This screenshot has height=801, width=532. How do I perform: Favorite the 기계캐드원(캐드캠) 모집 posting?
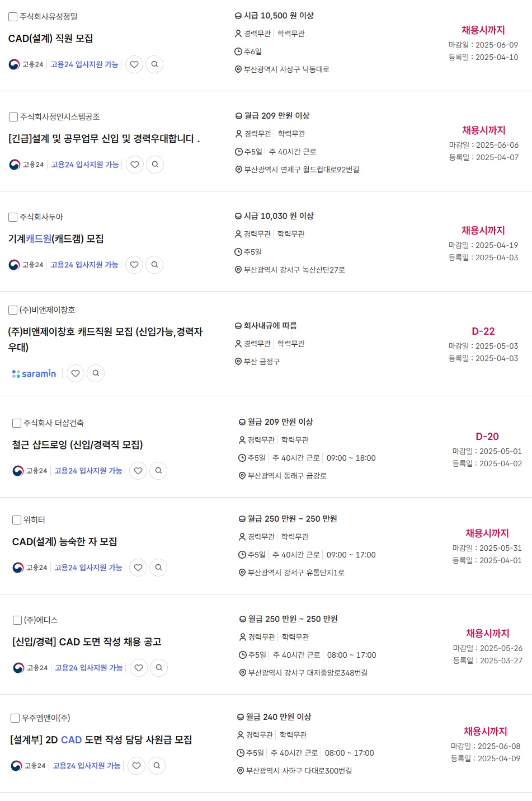click(x=134, y=265)
